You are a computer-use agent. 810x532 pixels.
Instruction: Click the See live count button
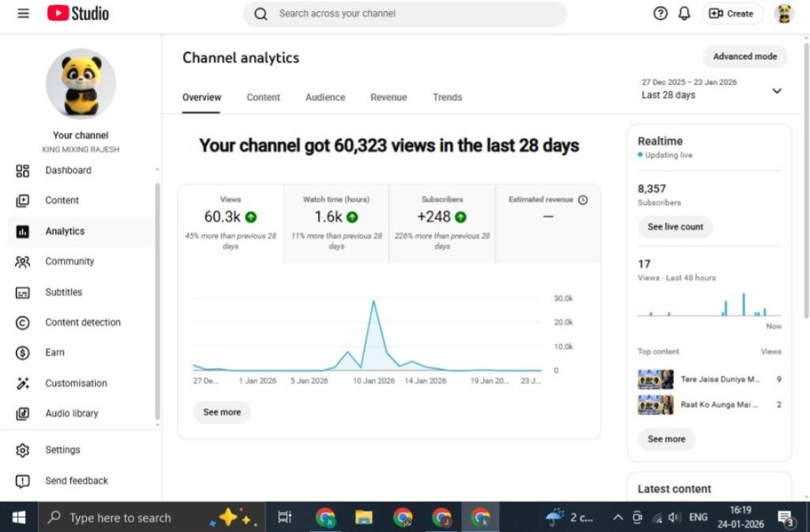point(675,227)
